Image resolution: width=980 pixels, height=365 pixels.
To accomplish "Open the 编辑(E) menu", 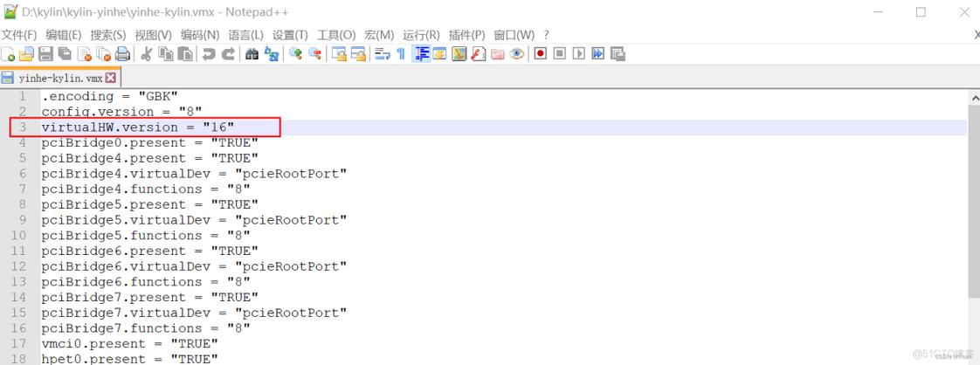I will (x=64, y=35).
